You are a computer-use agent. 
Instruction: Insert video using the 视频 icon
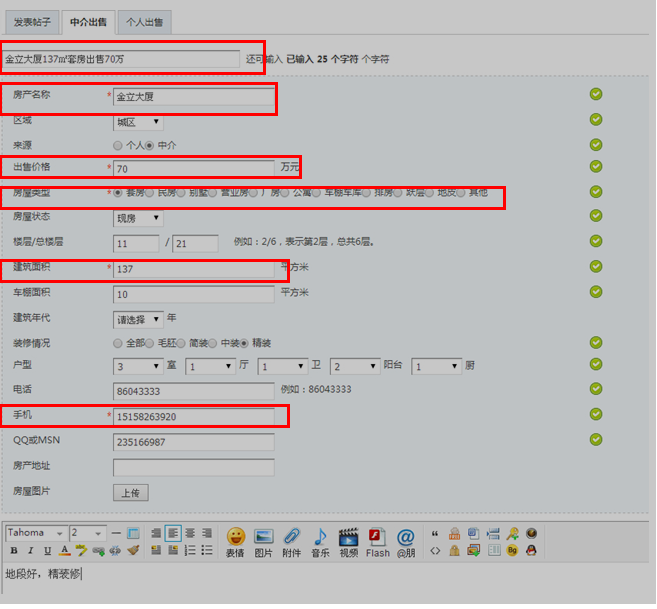click(x=348, y=541)
